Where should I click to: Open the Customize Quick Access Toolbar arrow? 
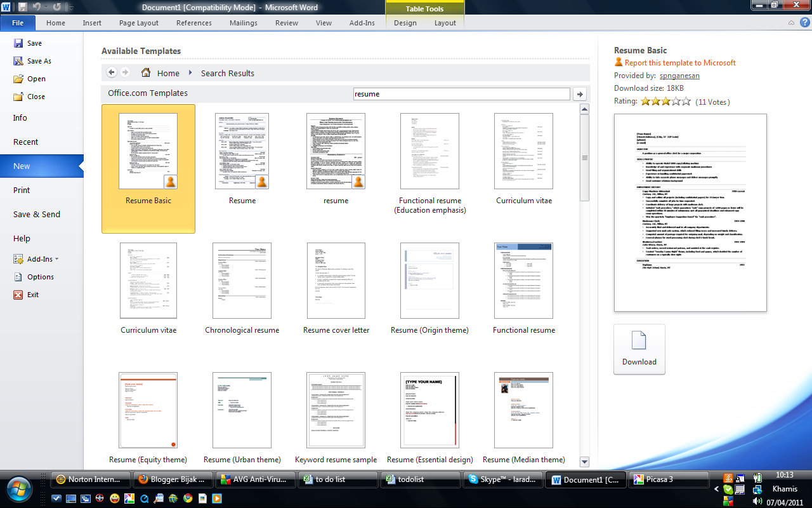(70, 8)
